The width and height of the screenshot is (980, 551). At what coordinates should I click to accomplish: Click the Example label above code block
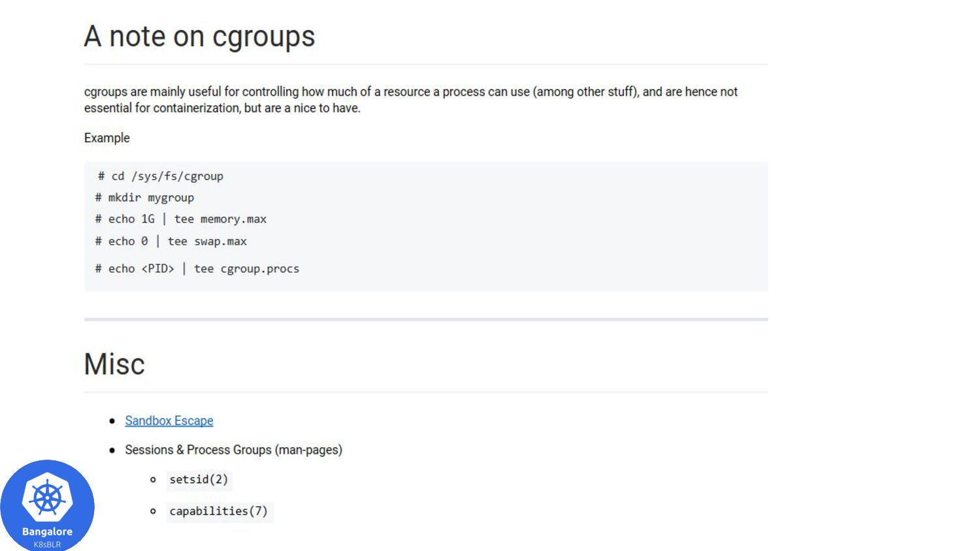pos(107,138)
